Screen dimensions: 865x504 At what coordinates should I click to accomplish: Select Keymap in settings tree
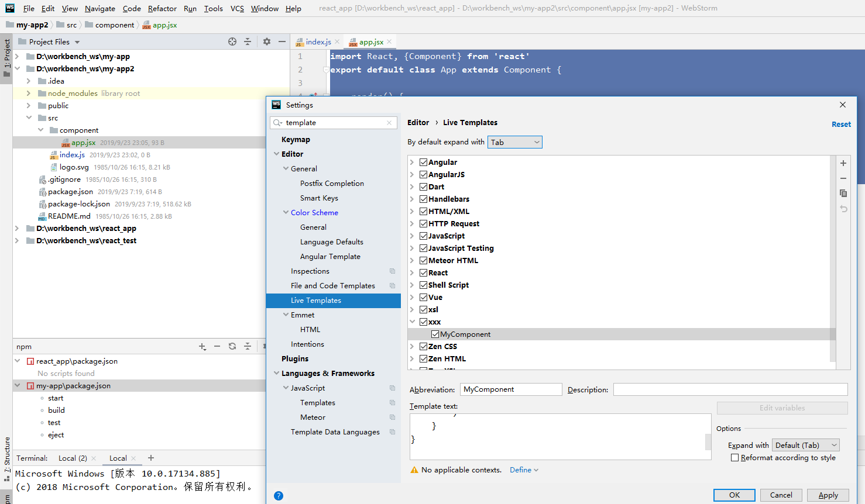pos(296,140)
